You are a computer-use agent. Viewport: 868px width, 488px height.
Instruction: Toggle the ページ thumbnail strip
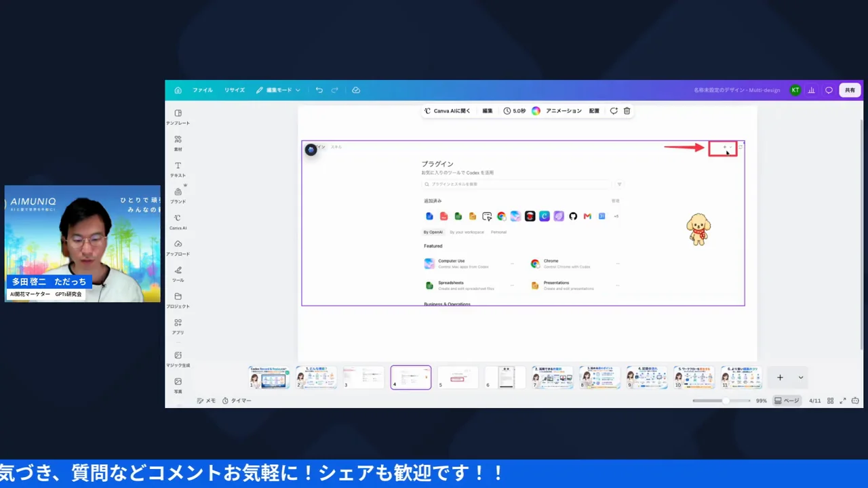point(787,401)
